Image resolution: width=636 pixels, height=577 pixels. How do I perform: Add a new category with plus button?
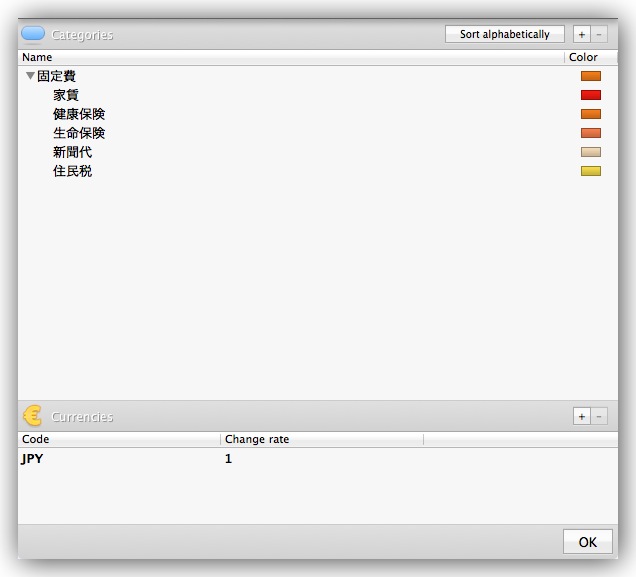582,34
